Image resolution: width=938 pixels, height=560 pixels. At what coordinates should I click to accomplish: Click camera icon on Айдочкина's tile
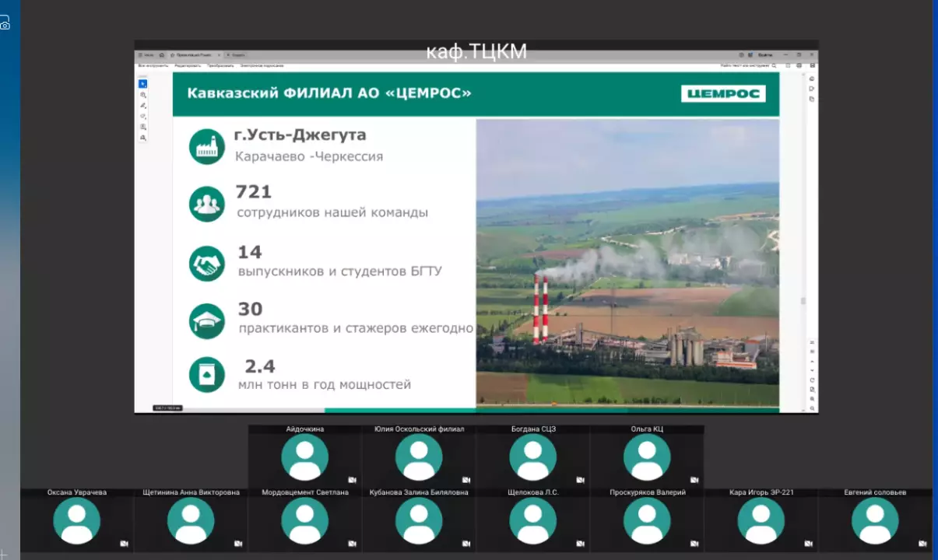(352, 480)
